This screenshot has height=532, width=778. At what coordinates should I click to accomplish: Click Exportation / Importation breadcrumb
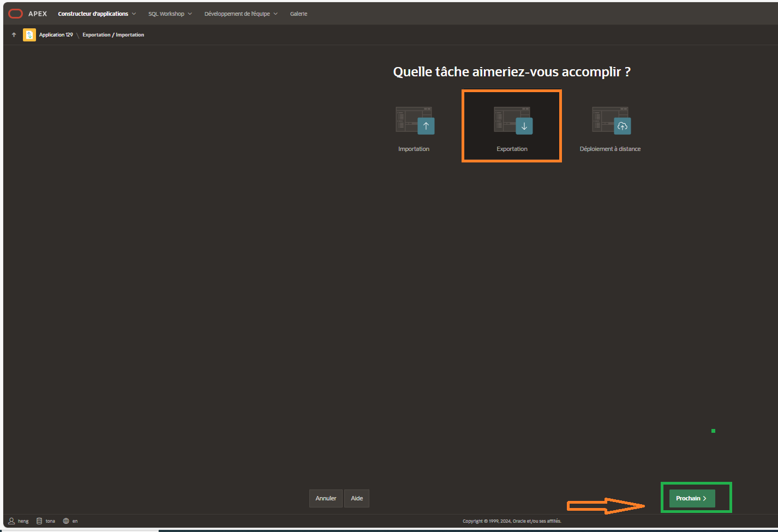(113, 35)
